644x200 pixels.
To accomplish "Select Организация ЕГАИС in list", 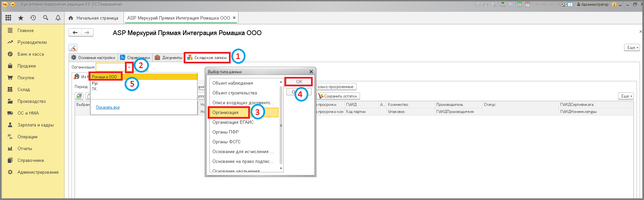I will point(244,122).
